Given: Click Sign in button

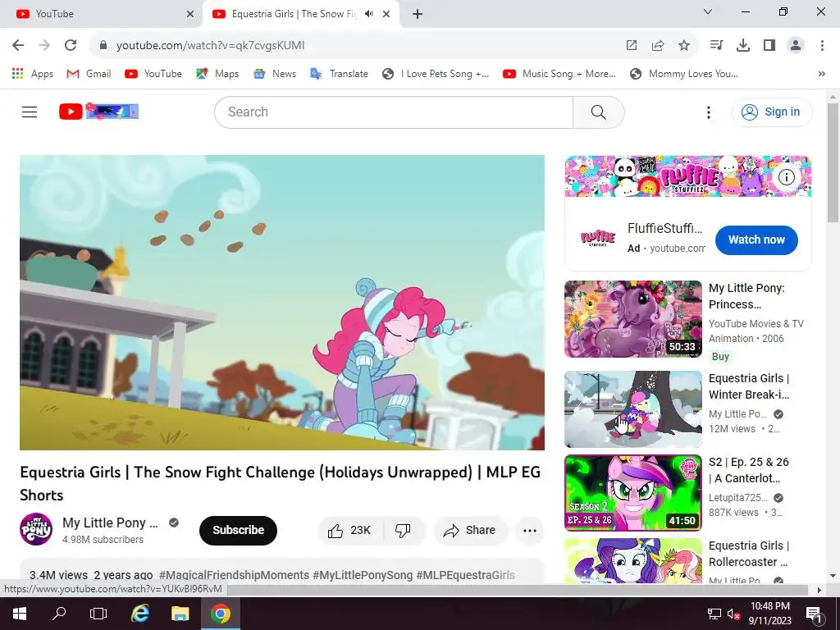Looking at the screenshot, I should tap(771, 112).
